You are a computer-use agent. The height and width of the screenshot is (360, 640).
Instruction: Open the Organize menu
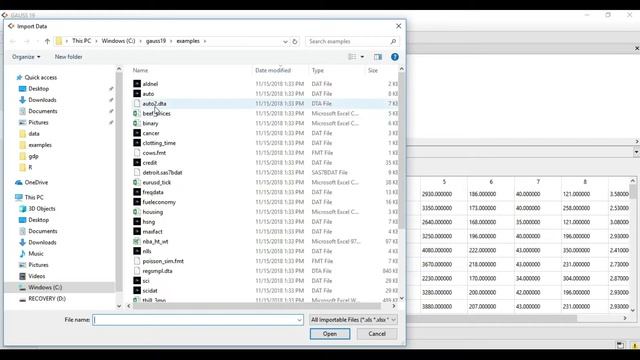coord(26,57)
